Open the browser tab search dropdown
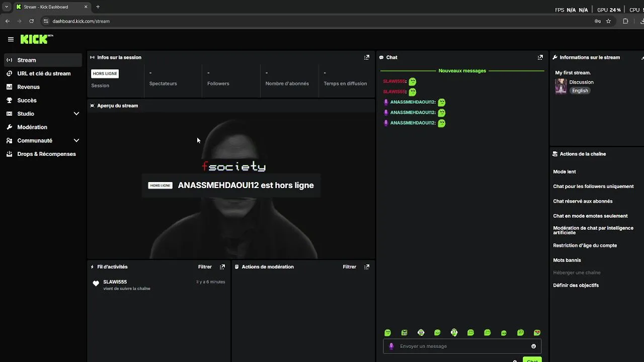Image resolution: width=644 pixels, height=362 pixels. [x=6, y=7]
